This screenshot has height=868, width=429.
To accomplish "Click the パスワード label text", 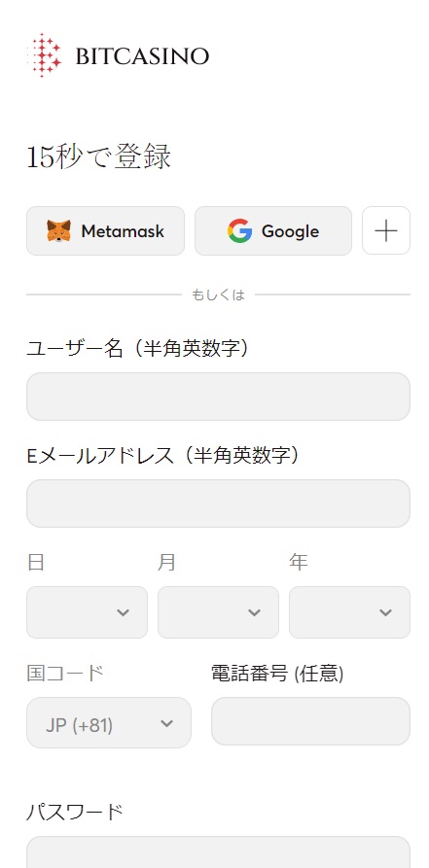I will 74,813.
